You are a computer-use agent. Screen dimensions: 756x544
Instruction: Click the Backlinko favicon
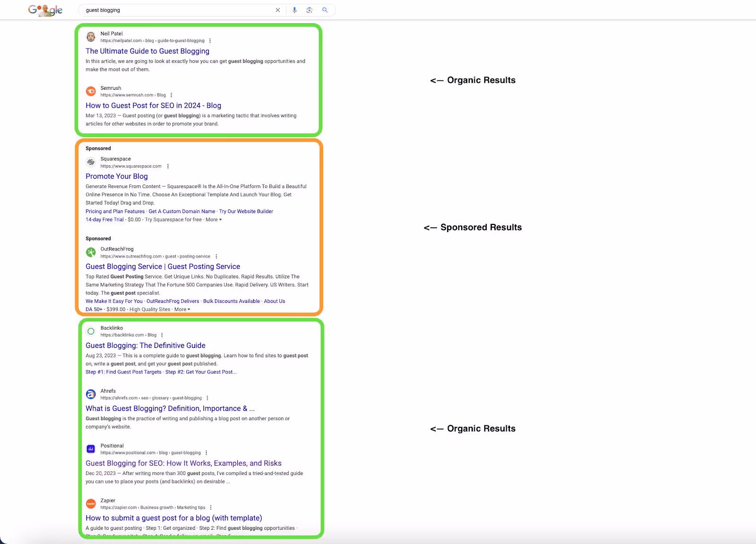pos(91,331)
